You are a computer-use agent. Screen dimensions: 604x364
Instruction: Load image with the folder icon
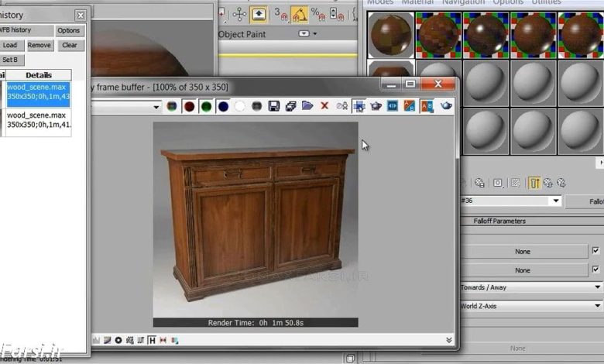[307, 105]
